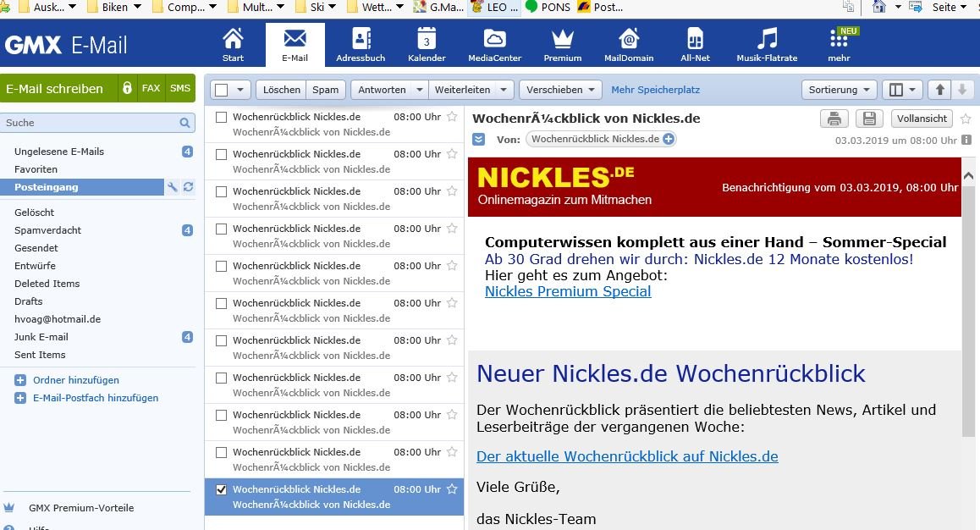The height and width of the screenshot is (530, 980).
Task: Click the Ordner hinzufügen link
Action: [75, 380]
